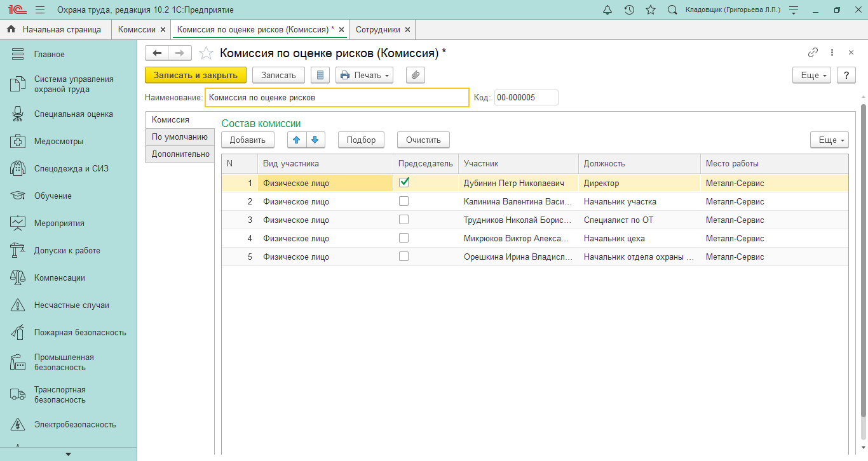
Task: Expand sidebar sections with bottom arrow
Action: (x=68, y=454)
